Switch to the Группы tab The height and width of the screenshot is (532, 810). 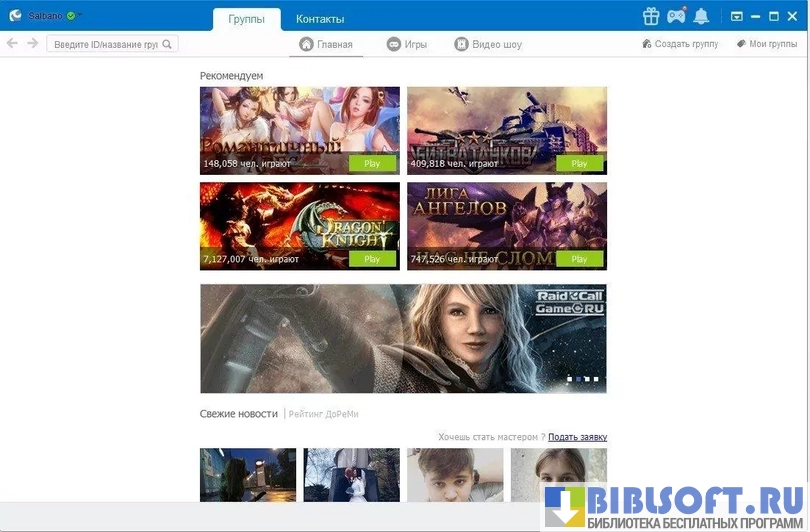point(246,19)
